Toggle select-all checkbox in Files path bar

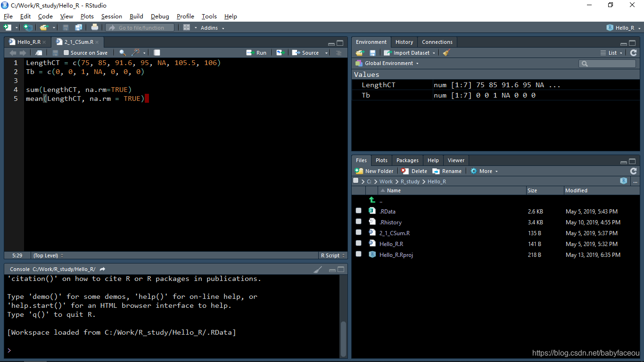356,181
